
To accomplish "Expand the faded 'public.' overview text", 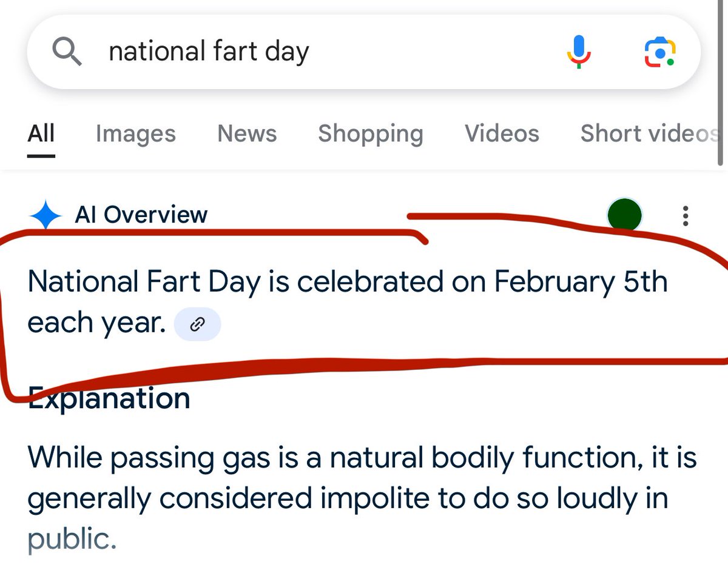I will [x=72, y=538].
